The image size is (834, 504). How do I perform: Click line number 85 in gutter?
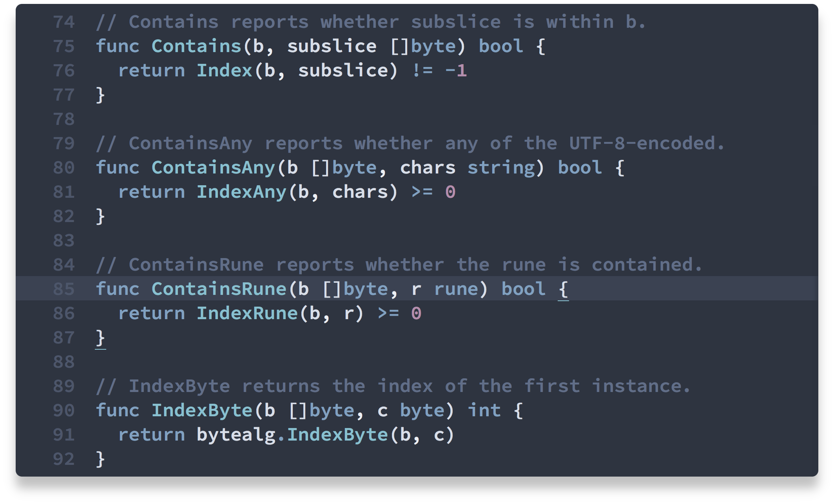tap(63, 289)
